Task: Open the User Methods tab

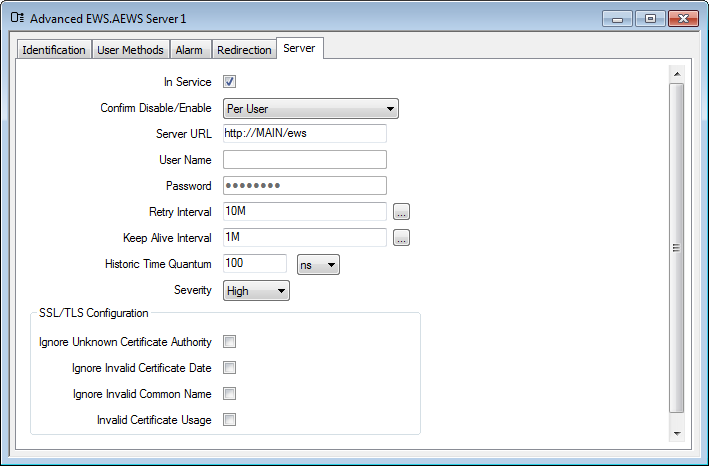Action: pos(130,50)
